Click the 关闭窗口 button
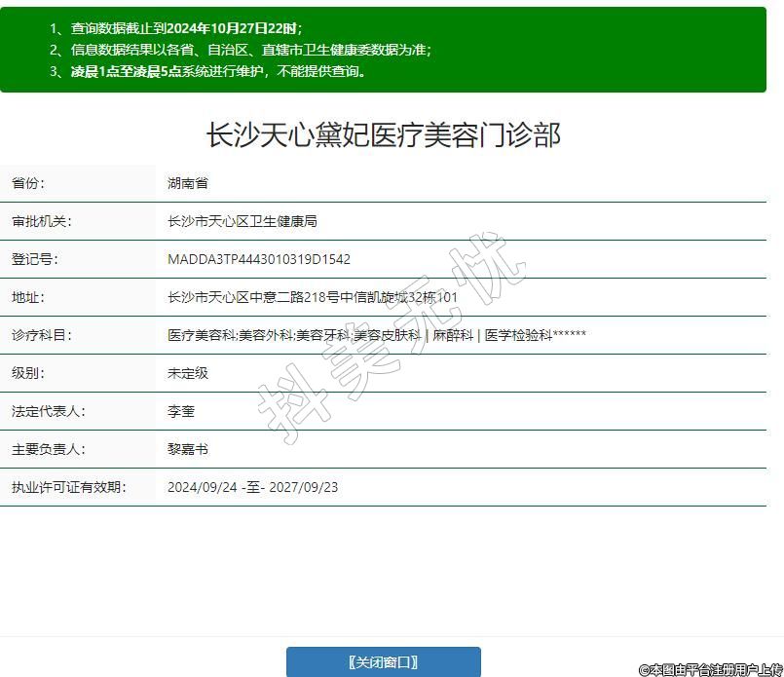 [383, 661]
